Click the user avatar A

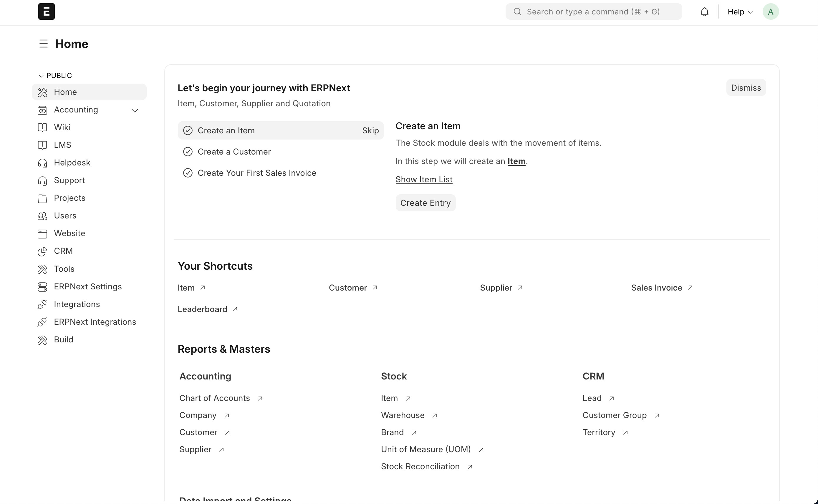[770, 12]
